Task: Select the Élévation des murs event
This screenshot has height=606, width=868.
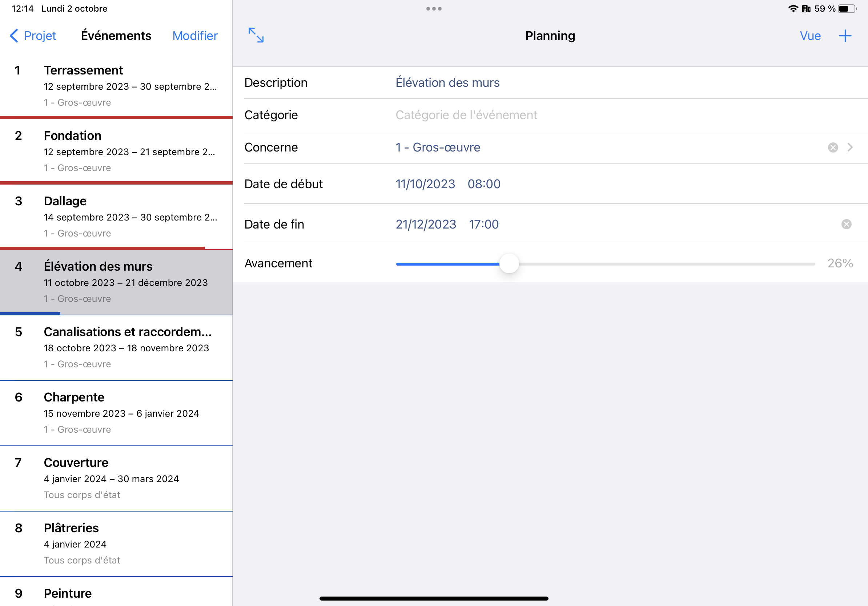Action: (x=116, y=282)
